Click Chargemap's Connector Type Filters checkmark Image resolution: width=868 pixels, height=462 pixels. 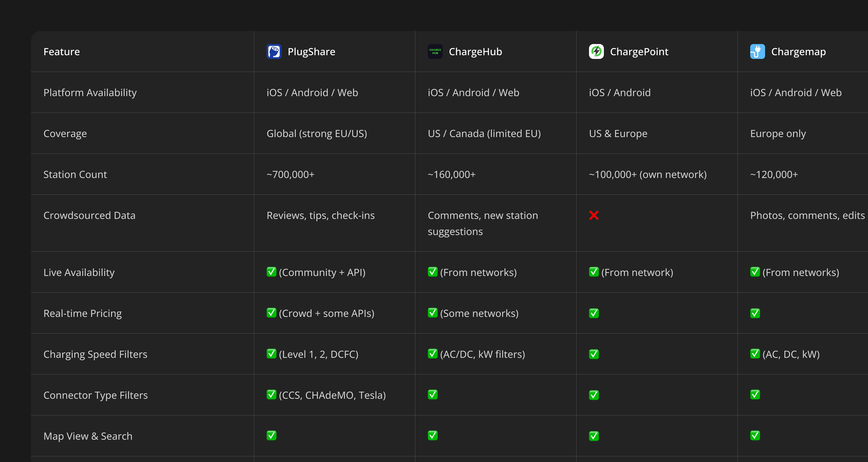point(755,395)
